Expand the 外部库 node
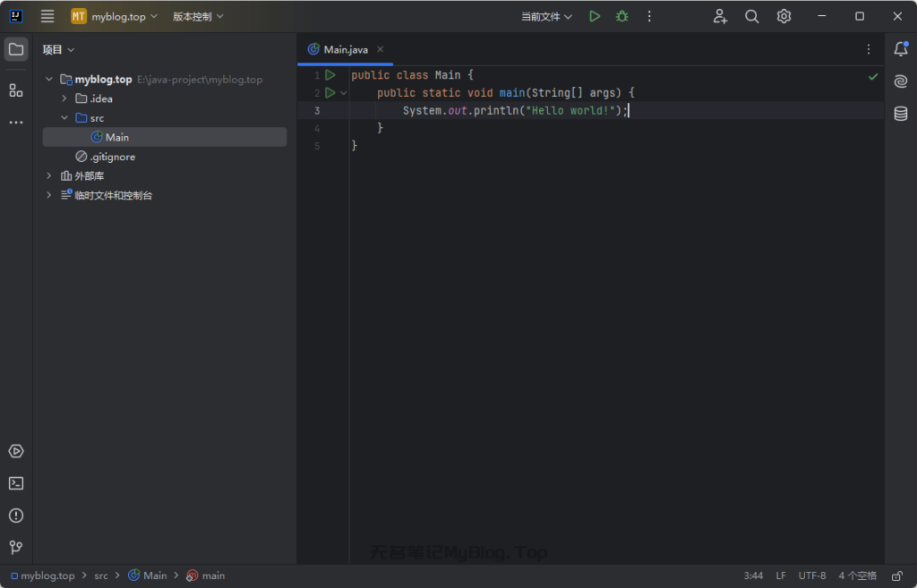 49,175
